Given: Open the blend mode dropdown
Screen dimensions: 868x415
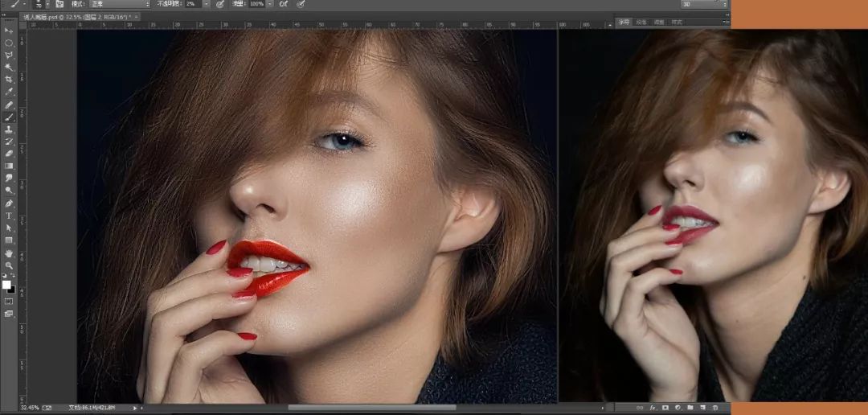Looking at the screenshot, I should click(120, 3).
